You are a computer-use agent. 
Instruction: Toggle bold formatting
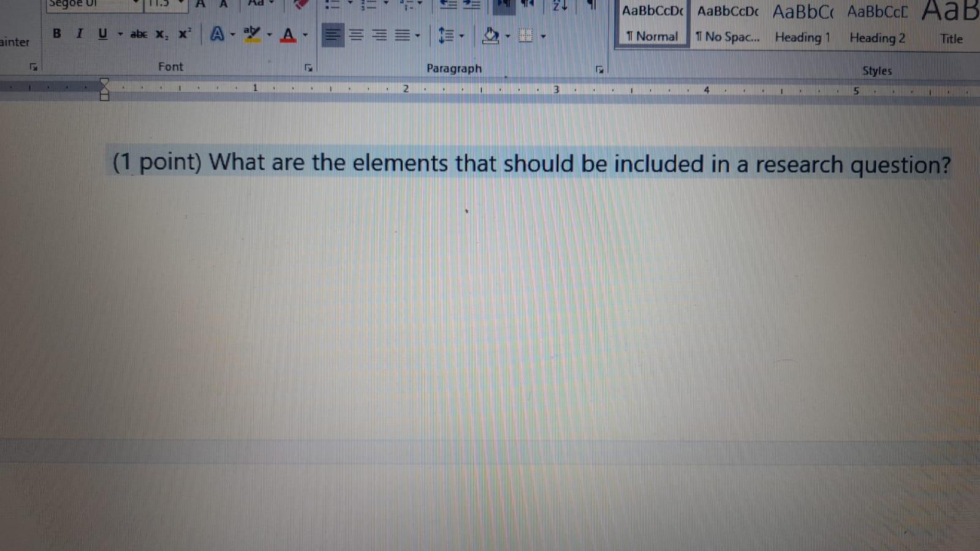57,34
